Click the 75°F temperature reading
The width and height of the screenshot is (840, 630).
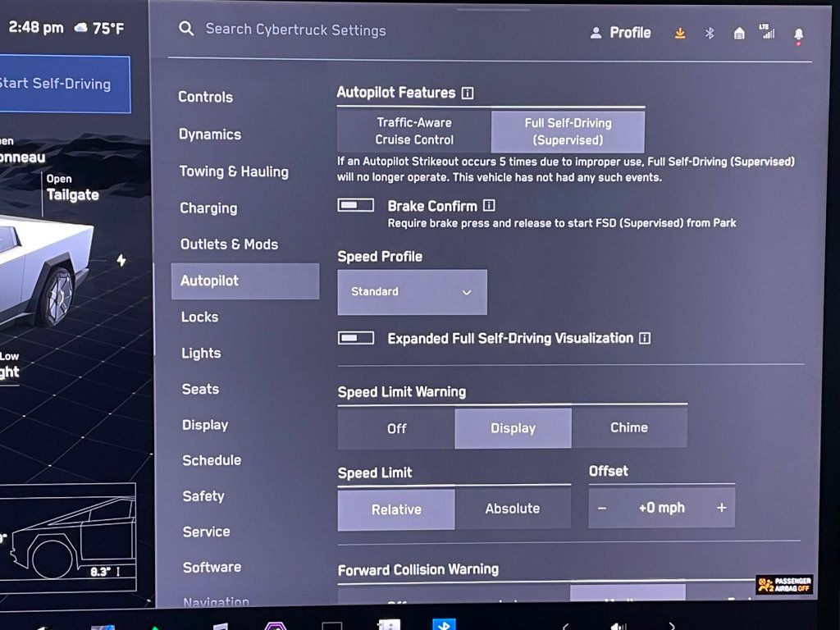pyautogui.click(x=108, y=28)
